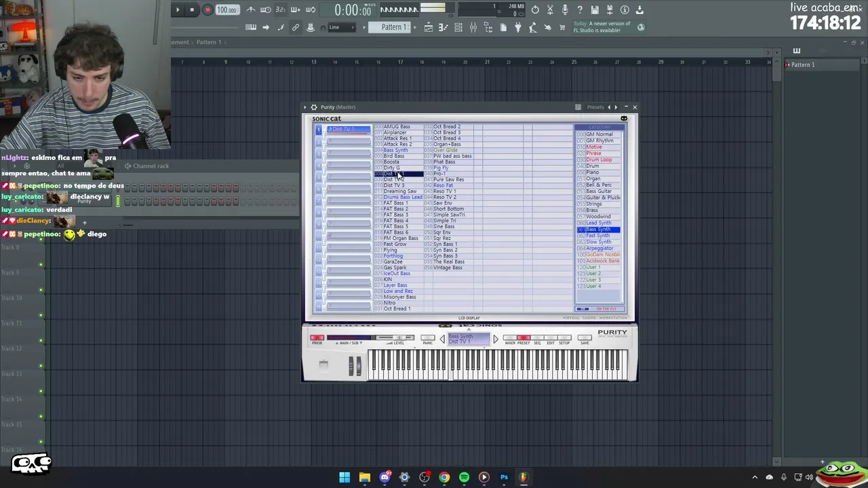Step to next preset beside the LCD
Viewport: 868px width, 488px height.
tap(495, 339)
